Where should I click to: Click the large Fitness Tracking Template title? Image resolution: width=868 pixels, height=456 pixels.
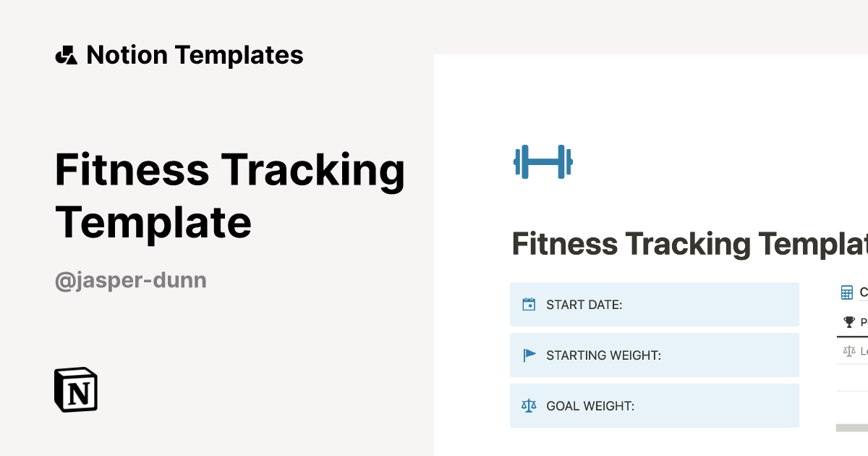pos(230,195)
